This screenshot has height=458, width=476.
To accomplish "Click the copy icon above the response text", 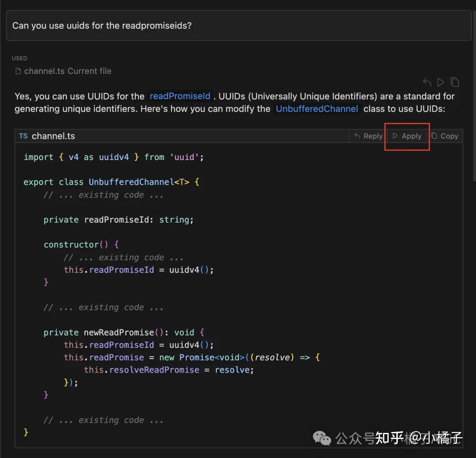I will [x=455, y=82].
